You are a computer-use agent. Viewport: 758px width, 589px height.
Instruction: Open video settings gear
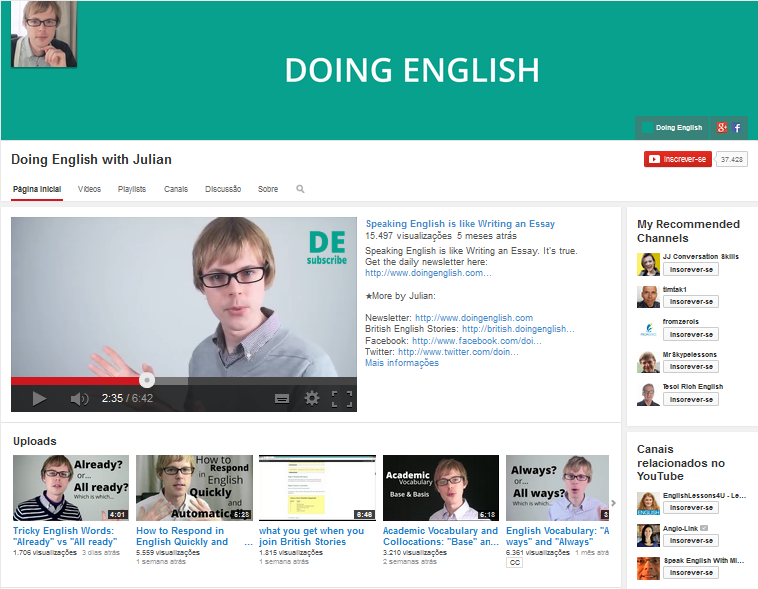point(312,398)
